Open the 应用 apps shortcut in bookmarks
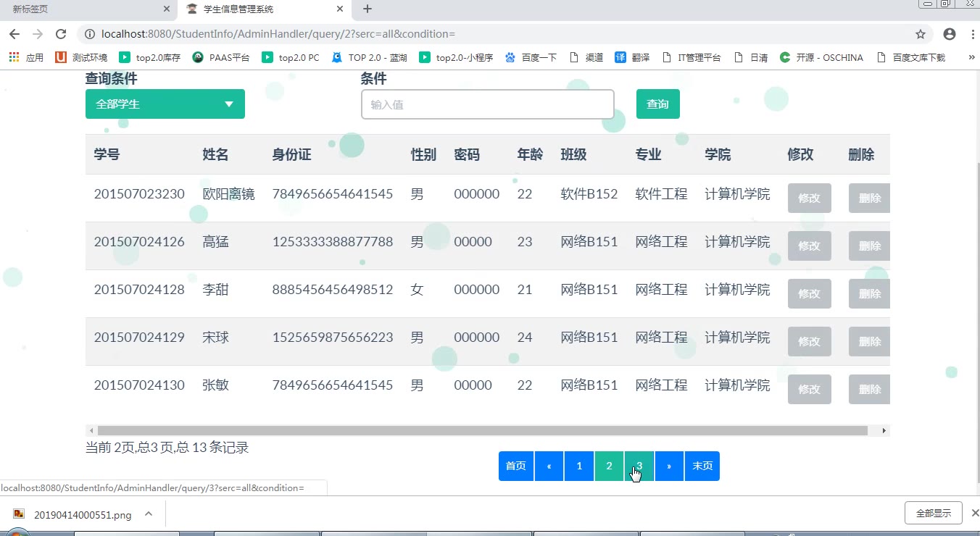This screenshot has height=536, width=980. [26, 57]
